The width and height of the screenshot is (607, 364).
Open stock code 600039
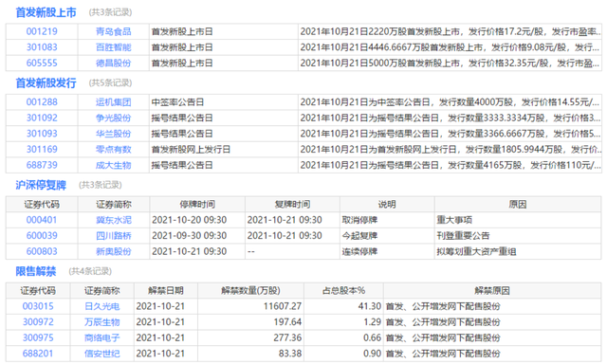coord(42,236)
